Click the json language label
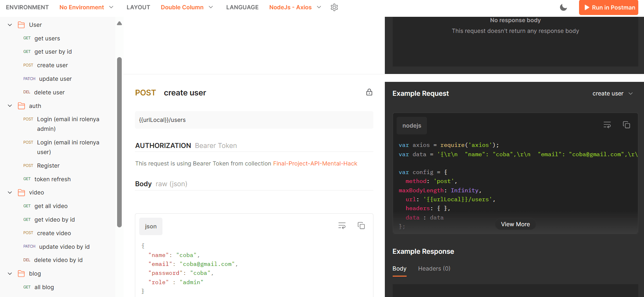Viewport: 644px width, 297px height. pos(151,226)
